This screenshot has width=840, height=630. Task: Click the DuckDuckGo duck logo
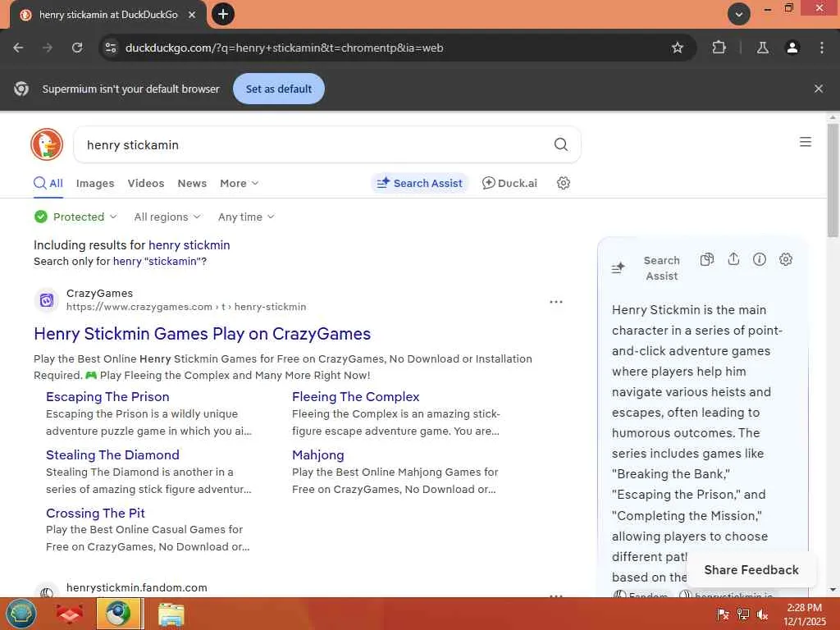point(47,144)
